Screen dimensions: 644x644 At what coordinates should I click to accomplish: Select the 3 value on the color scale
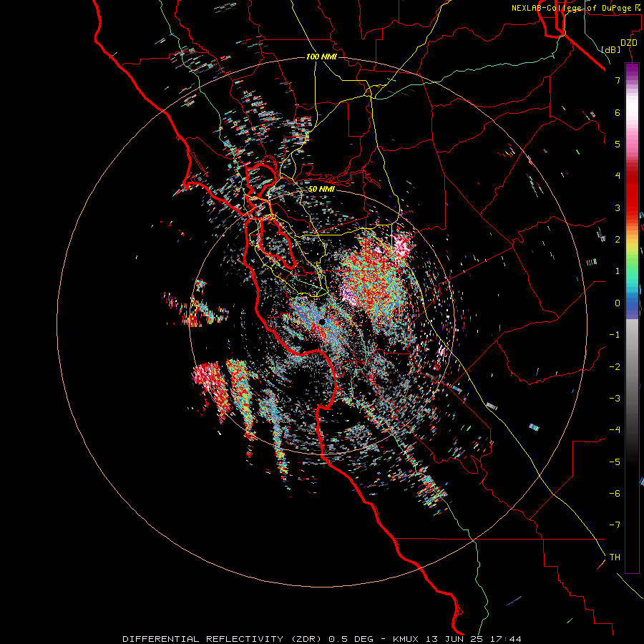pyautogui.click(x=618, y=208)
